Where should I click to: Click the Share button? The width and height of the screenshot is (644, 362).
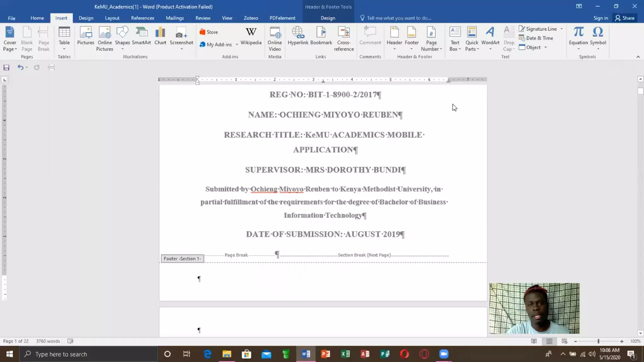625,18
